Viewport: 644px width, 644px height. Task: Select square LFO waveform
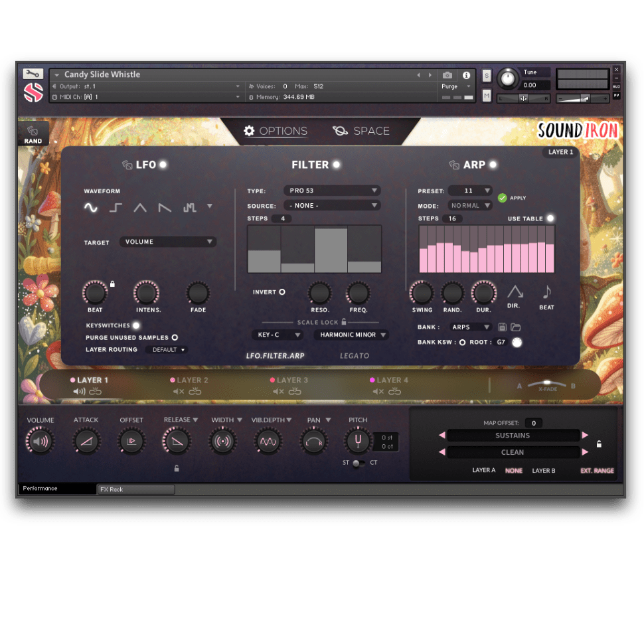coord(116,208)
